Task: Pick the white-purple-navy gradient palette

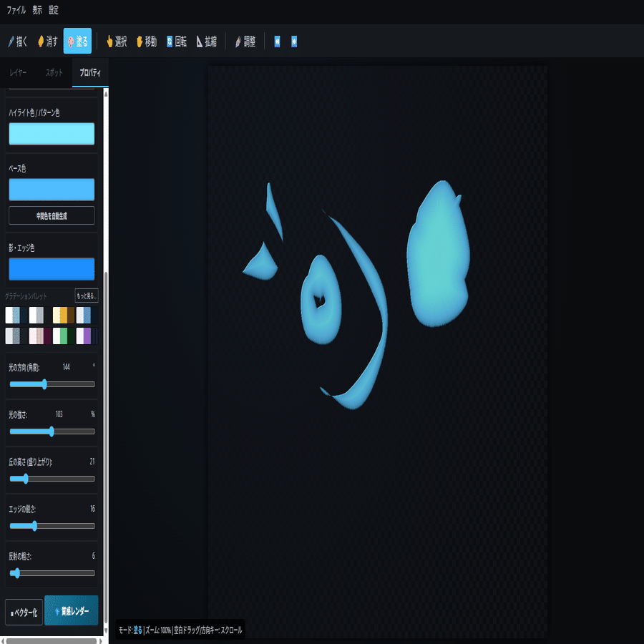Action: [87, 336]
